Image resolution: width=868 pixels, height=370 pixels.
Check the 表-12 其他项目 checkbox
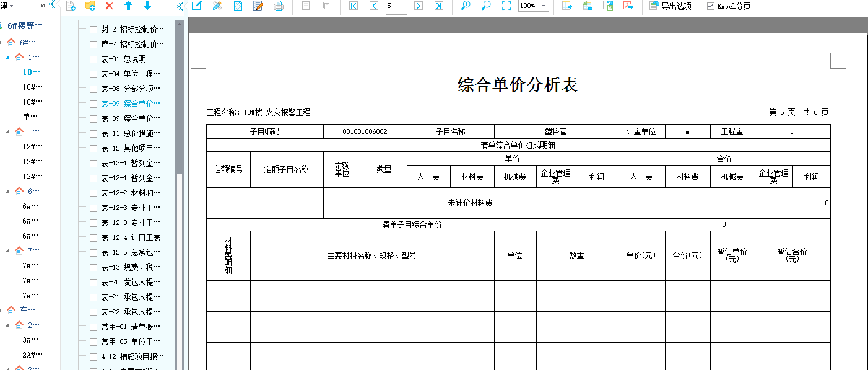tap(93, 148)
